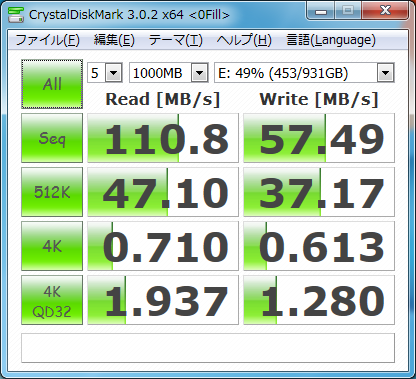
Task: Select the 4K QD32 read result 1.937
Action: [x=163, y=300]
